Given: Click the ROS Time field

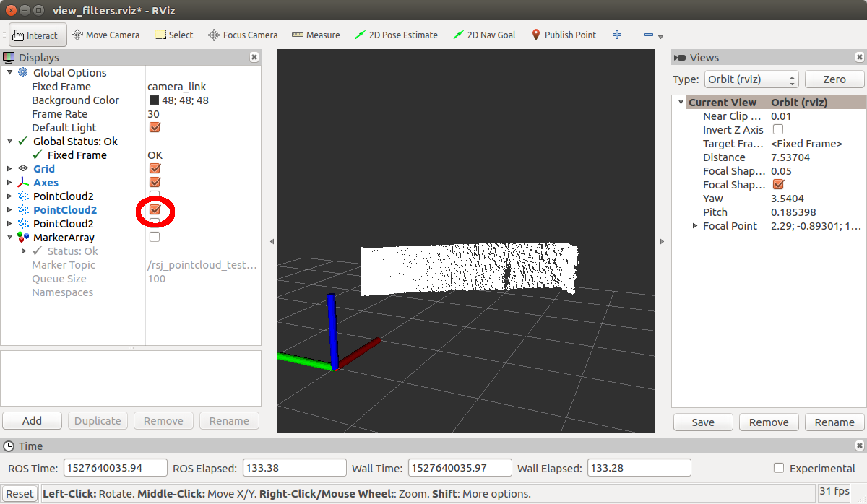Looking at the screenshot, I should (116, 468).
